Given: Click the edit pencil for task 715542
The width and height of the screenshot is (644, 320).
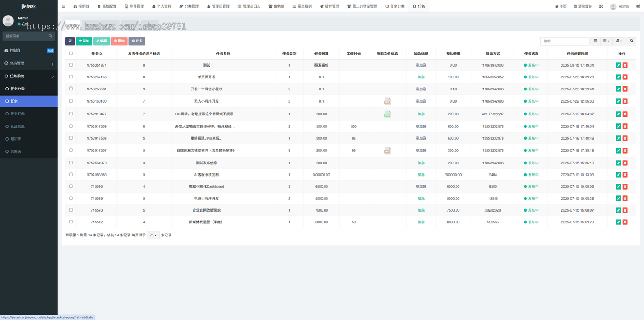Looking at the screenshot, I should [618, 222].
